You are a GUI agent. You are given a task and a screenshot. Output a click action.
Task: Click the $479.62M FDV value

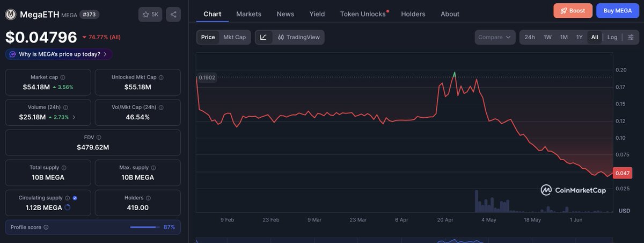pos(93,147)
